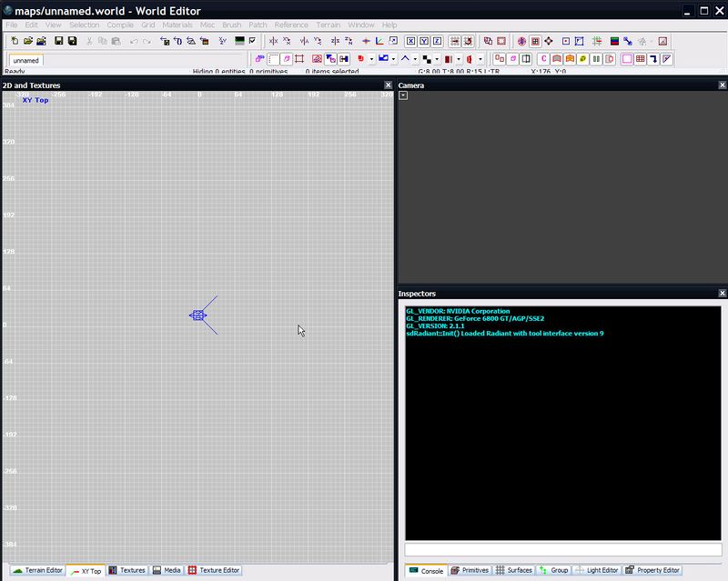Switch to the X-axis orthographic view
This screenshot has height=581, width=728.
coord(409,41)
